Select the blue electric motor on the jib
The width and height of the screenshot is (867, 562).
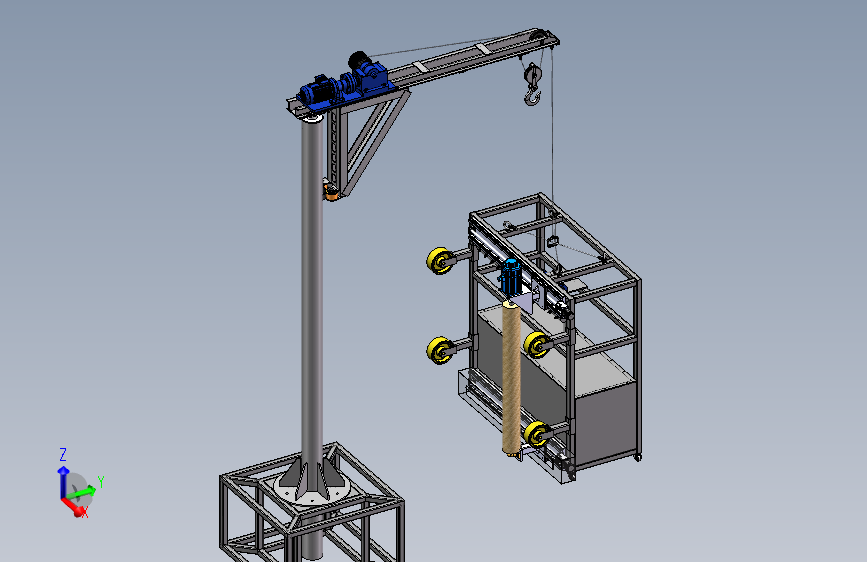tap(319, 90)
